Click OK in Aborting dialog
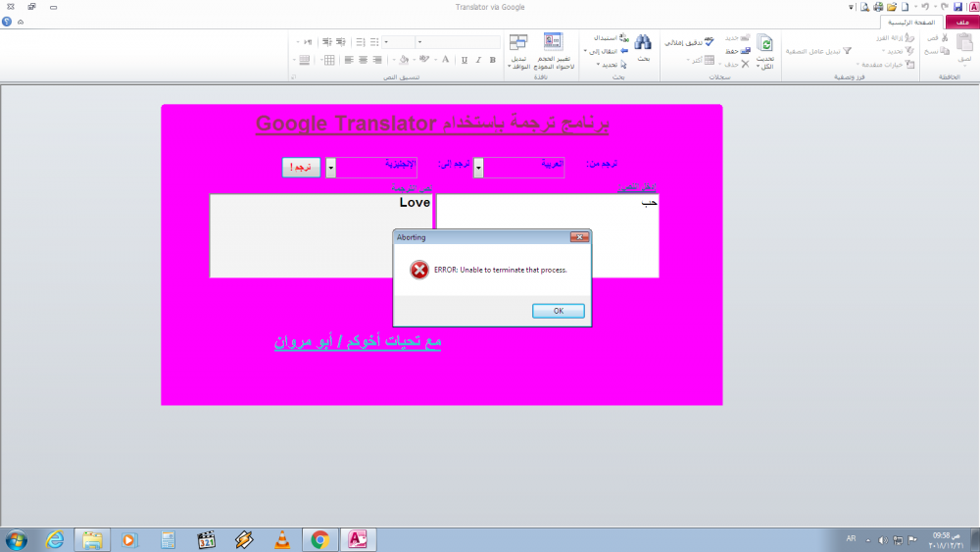Screen dimensions: 980x552 click(559, 311)
